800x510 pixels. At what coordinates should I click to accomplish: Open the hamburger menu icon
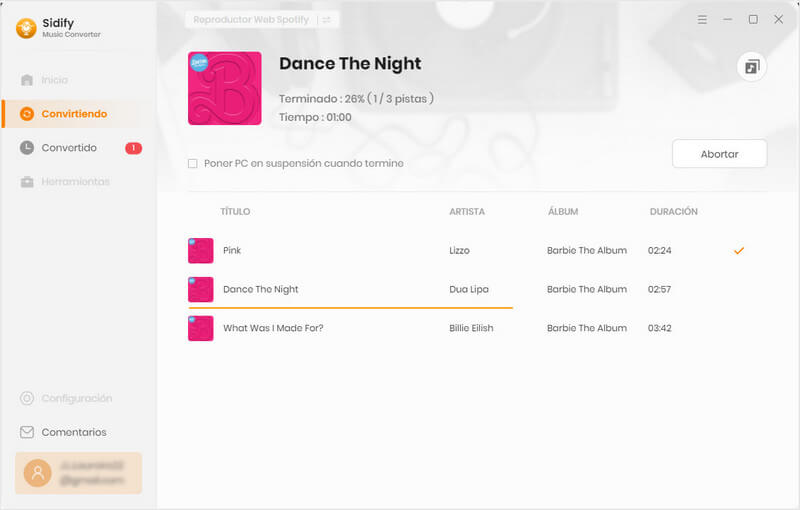(x=702, y=19)
